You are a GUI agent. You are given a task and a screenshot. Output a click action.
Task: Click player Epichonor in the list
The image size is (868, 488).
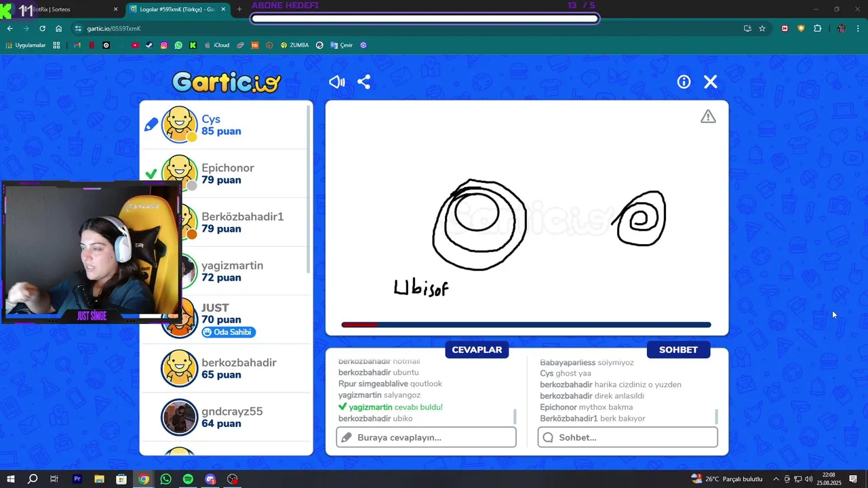point(225,174)
